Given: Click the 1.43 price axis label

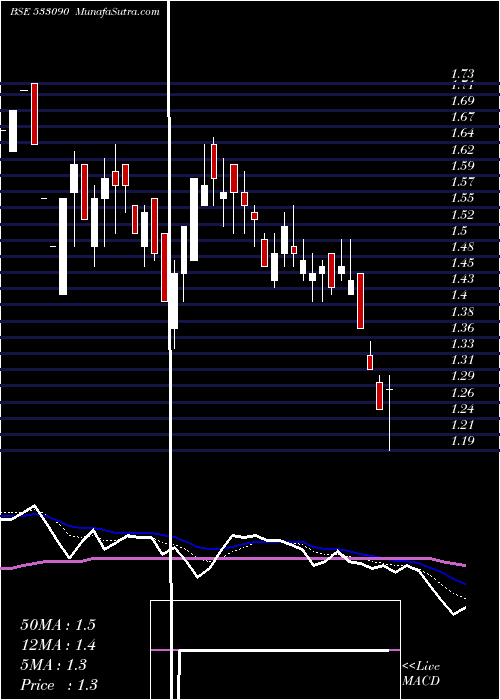Looking at the screenshot, I should [x=462, y=279].
